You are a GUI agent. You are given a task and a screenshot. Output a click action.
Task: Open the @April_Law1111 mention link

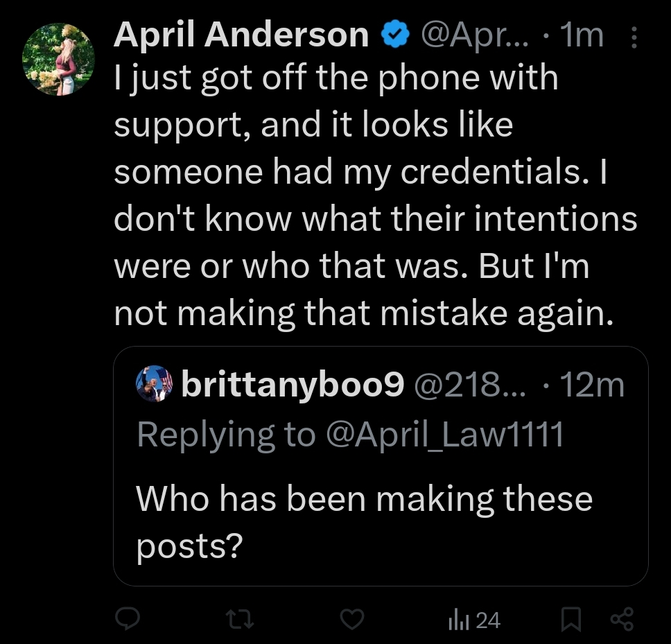tap(444, 435)
